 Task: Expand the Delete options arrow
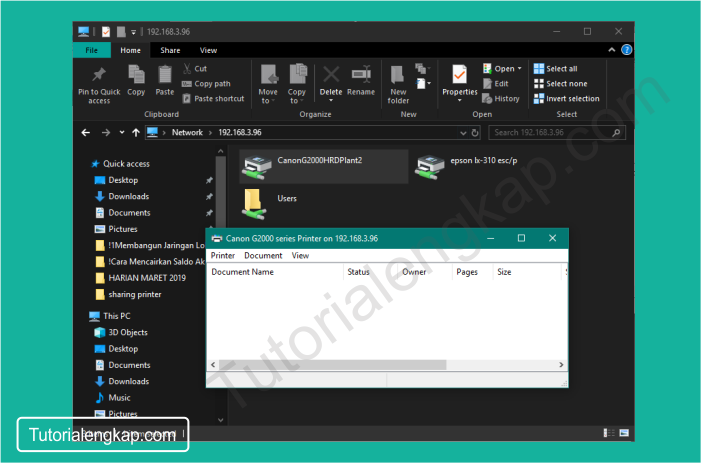tap(331, 101)
